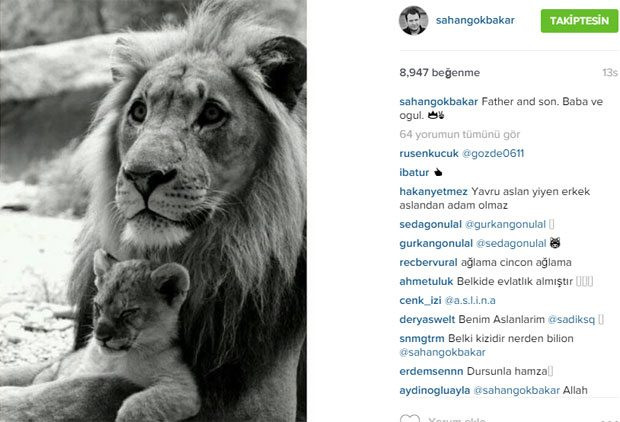
Task: Open the lion and cub photo
Action: (153, 211)
